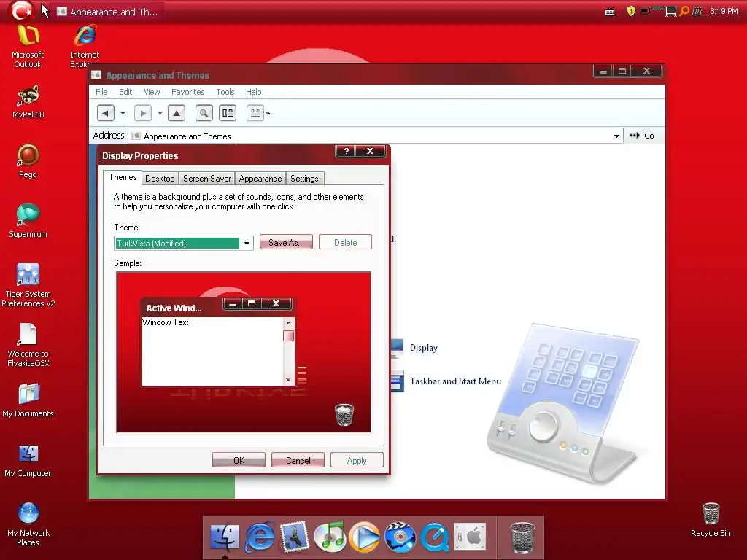This screenshot has width=747, height=560.
Task: Click scrollbar thumb in sample window
Action: click(288, 335)
